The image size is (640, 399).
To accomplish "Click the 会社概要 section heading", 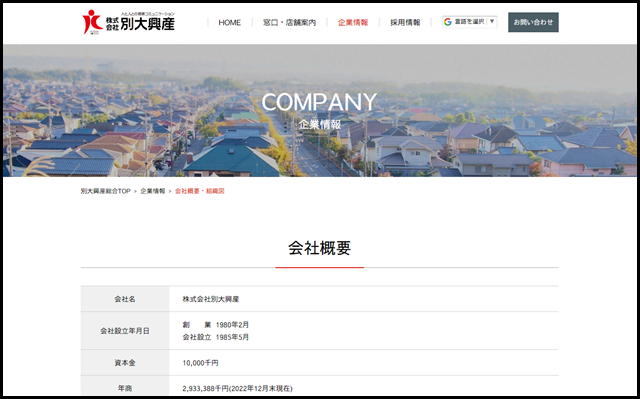I will click(320, 248).
